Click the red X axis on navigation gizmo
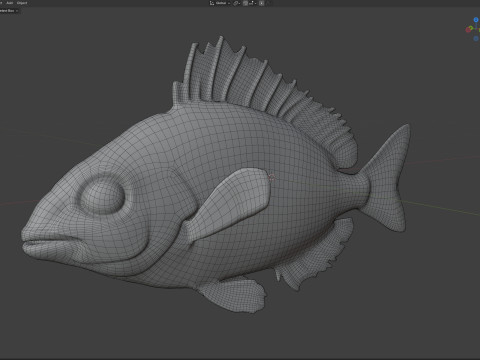Image resolution: width=480 pixels, height=360 pixels. coord(468,30)
